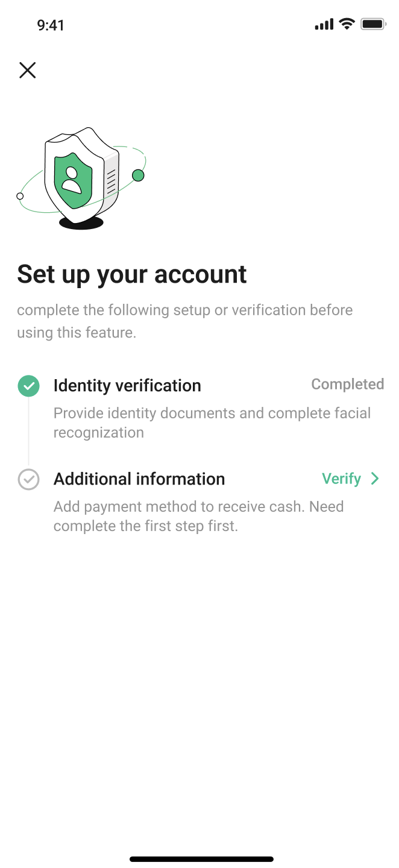Screen dimensions: 399x868
Task: Click the small white orbit dot
Action: coord(20,196)
